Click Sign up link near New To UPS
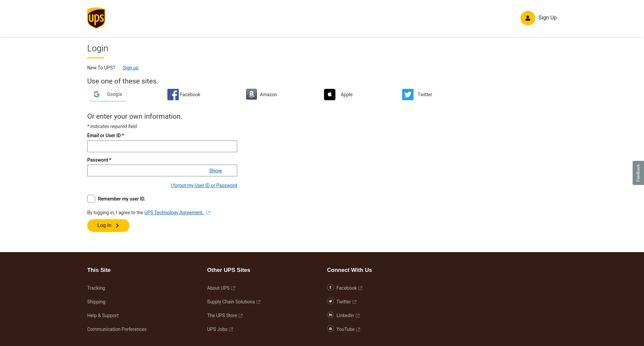 pyautogui.click(x=130, y=68)
